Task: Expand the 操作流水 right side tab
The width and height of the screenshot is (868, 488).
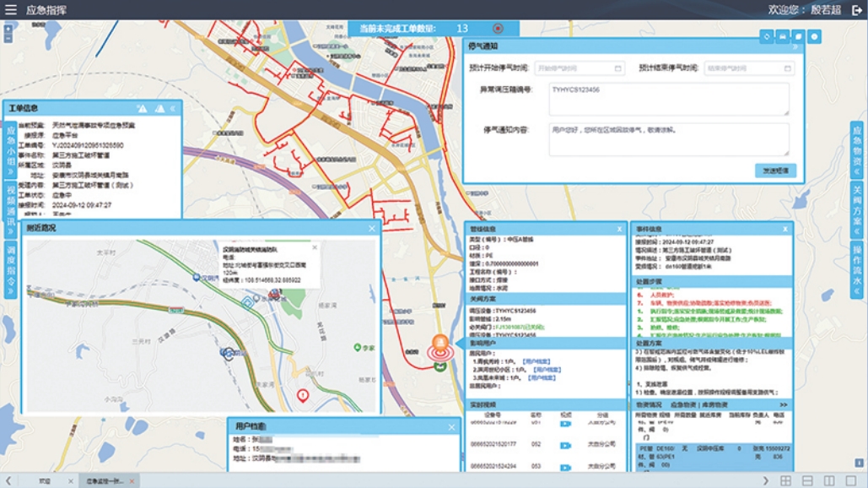Action: [x=857, y=270]
